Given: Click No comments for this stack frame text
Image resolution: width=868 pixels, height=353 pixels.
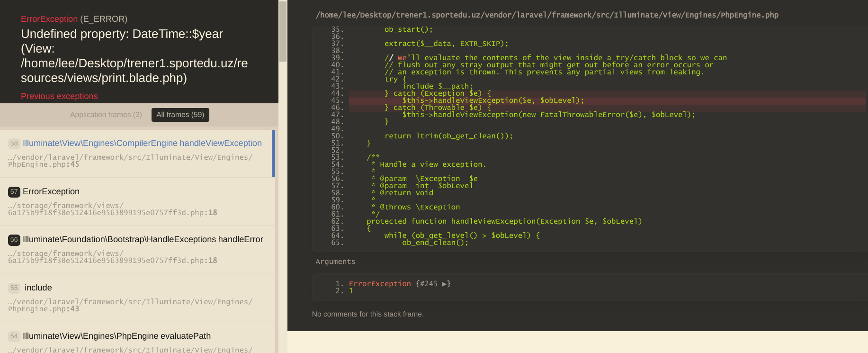Looking at the screenshot, I should tap(368, 314).
